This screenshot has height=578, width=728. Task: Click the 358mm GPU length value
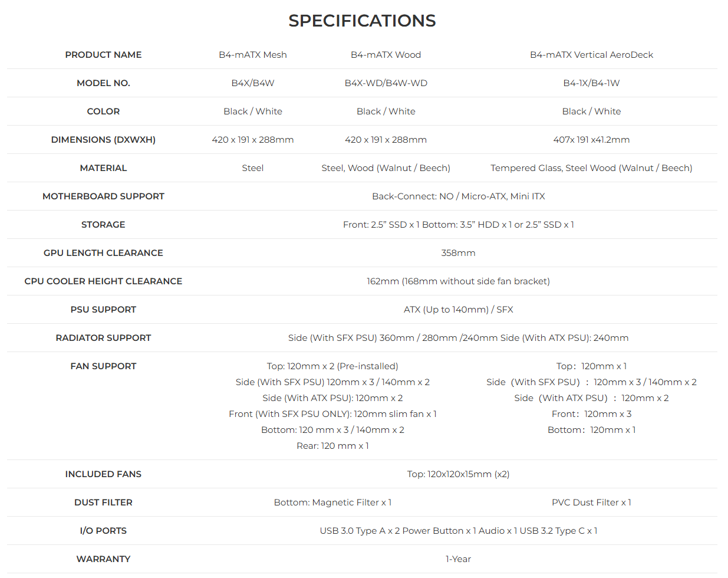(458, 253)
